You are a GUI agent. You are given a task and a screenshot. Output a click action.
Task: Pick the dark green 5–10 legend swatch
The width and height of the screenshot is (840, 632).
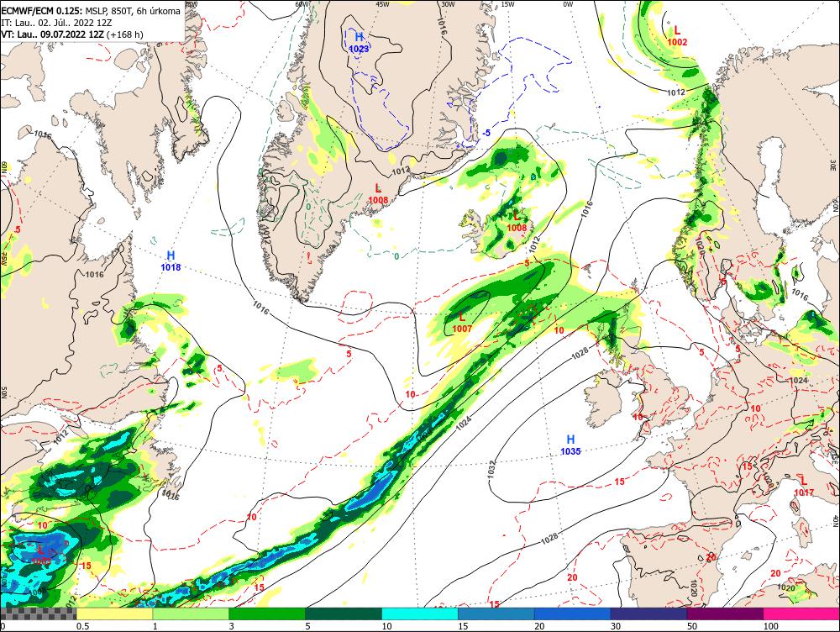pyautogui.click(x=344, y=614)
